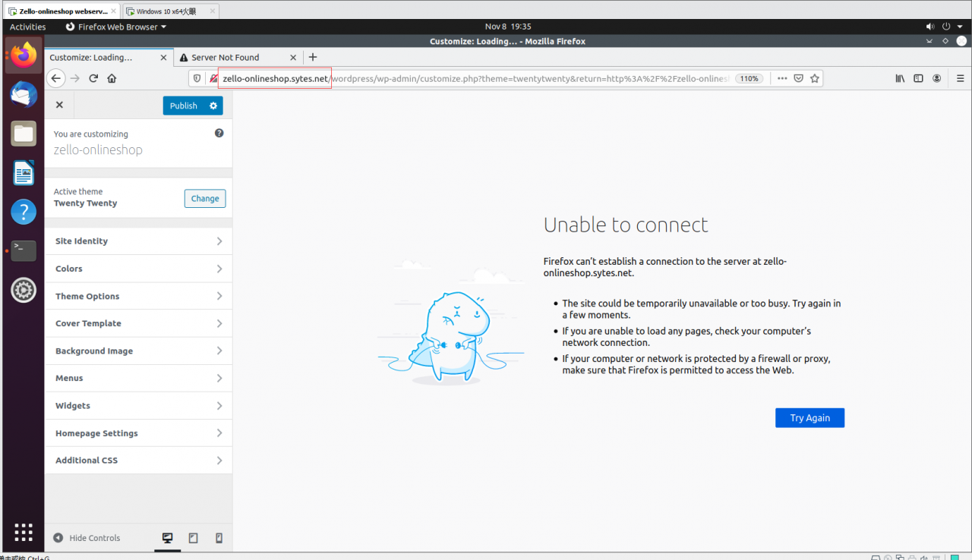The width and height of the screenshot is (972, 560).
Task: Open the system menu dropdown arrow
Action: point(958,27)
